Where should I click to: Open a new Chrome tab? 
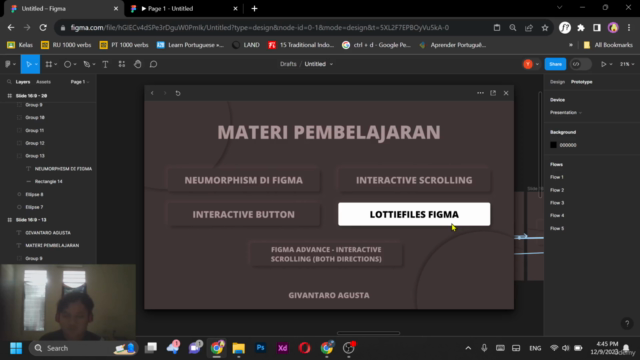point(254,9)
